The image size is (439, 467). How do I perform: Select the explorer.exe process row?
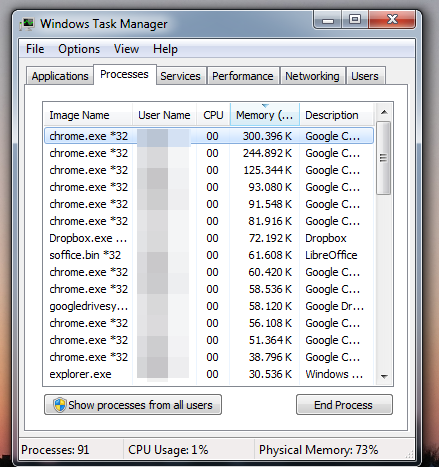pos(209,374)
